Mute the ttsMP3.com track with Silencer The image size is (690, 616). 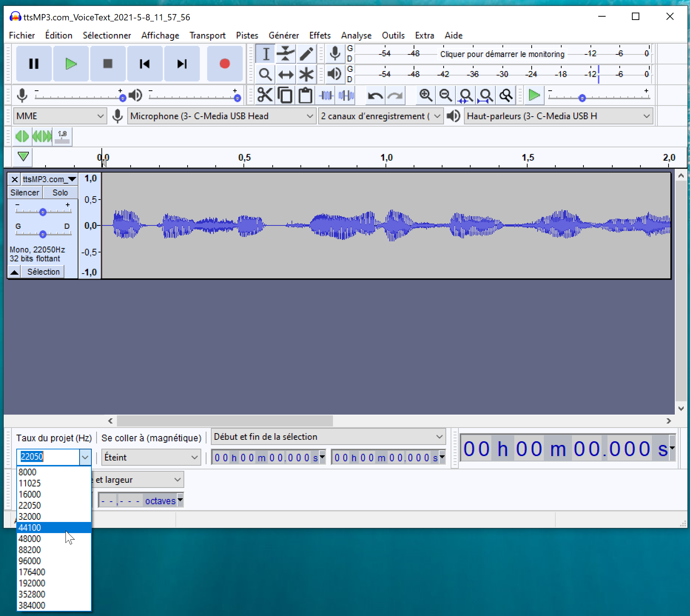[24, 192]
